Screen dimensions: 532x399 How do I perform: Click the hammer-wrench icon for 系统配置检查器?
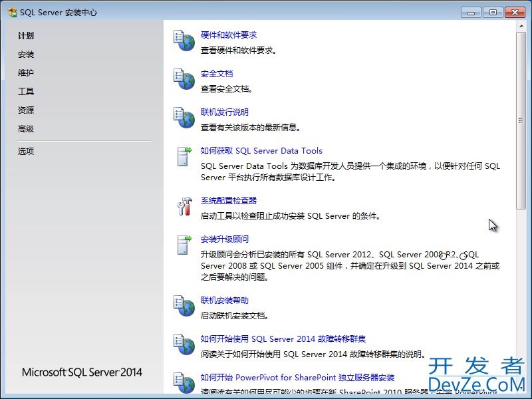[184, 206]
